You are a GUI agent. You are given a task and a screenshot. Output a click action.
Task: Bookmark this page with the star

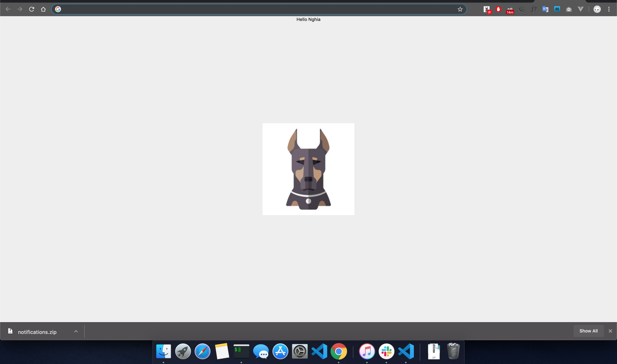[460, 9]
